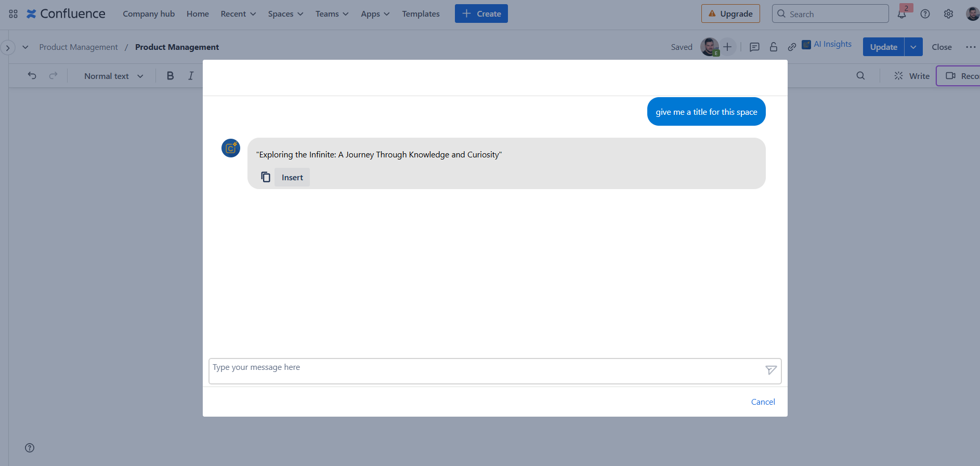Open the Spaces dropdown menu

click(285, 14)
